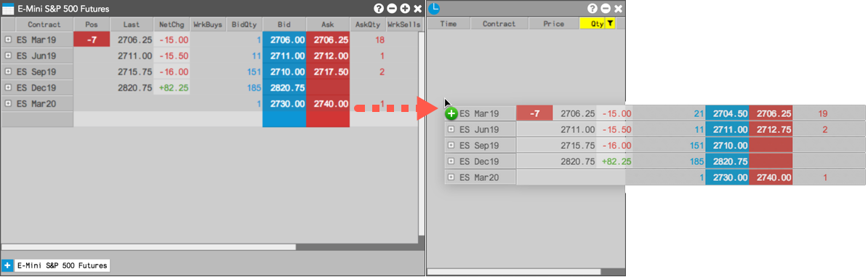Click the green plus drop indicator on ES Mar19

click(451, 114)
